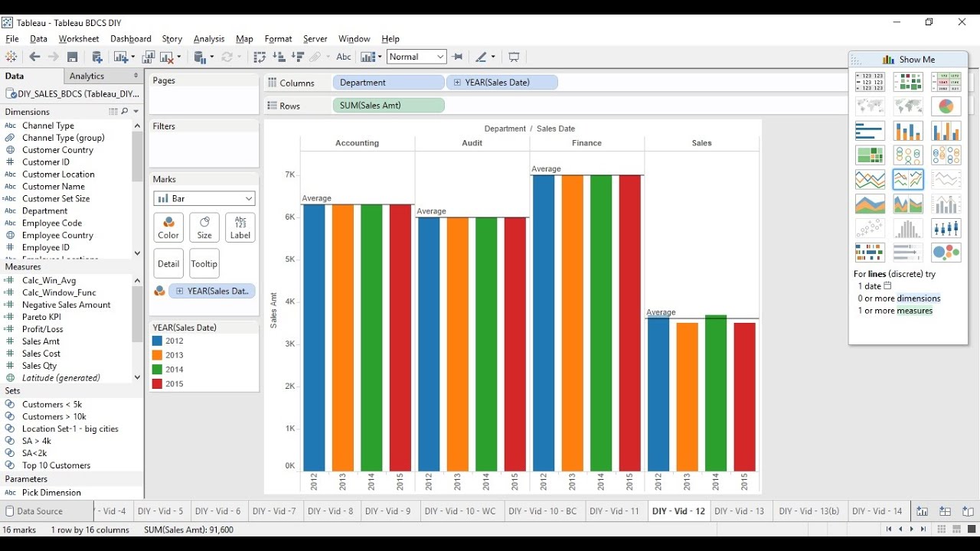Select continuous lines chart in Show Me
Screen dimensions: 980x551
(x=870, y=180)
